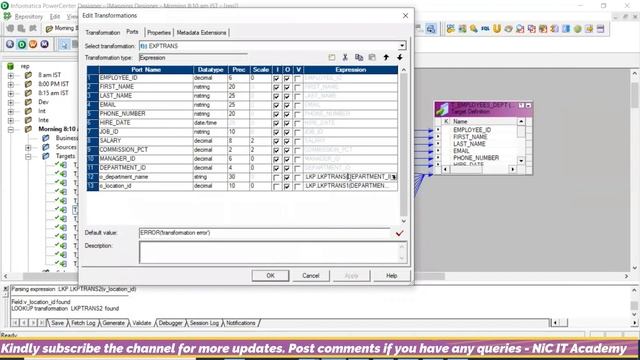Open the Generate output tab
Viewport: 640px width, 360px height.
tap(113, 323)
